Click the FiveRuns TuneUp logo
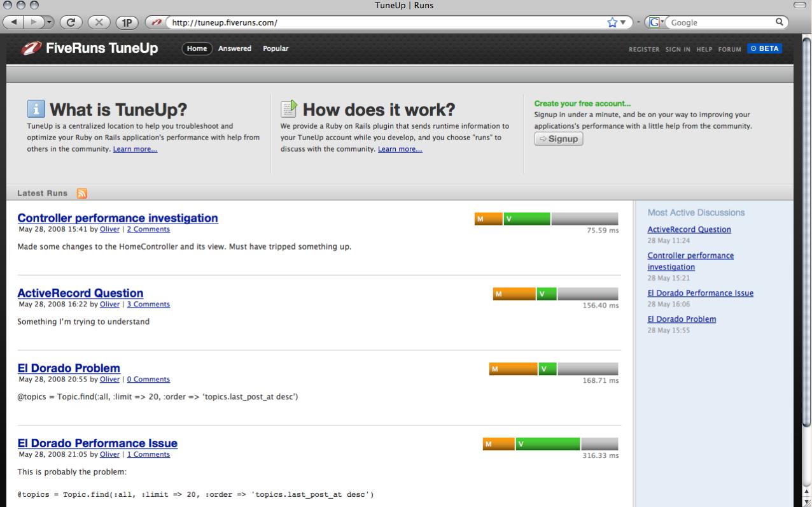 [x=90, y=48]
